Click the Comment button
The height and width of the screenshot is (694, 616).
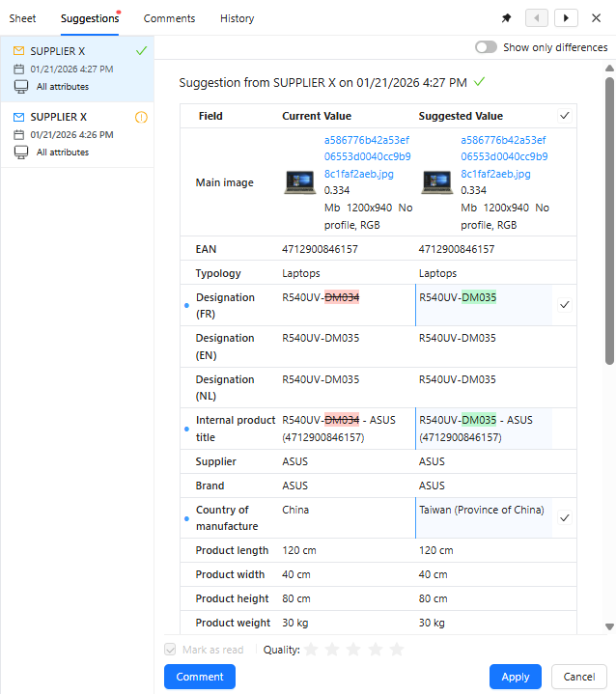(x=200, y=677)
